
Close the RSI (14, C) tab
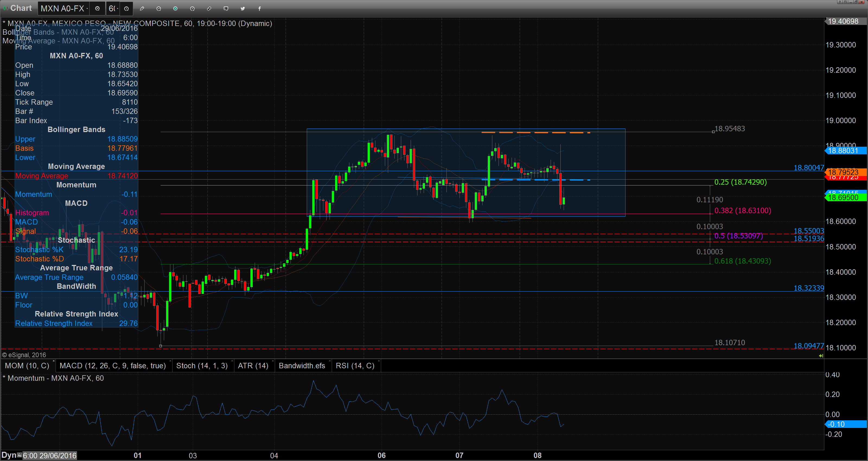[379, 361]
